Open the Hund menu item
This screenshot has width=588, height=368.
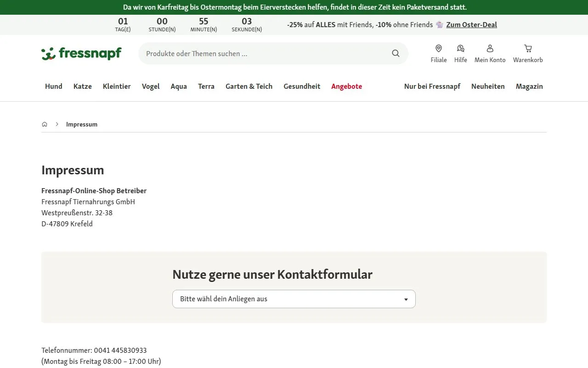click(53, 86)
